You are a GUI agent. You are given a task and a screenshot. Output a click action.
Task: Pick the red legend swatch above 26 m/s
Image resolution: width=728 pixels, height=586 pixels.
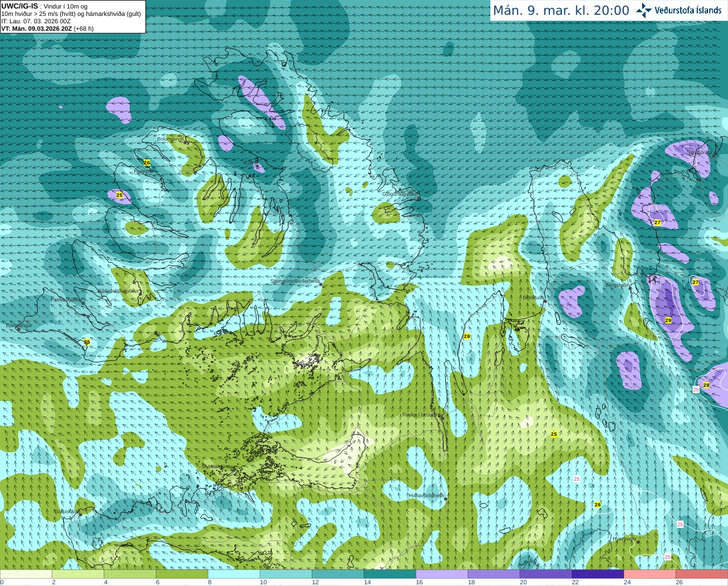click(x=702, y=574)
